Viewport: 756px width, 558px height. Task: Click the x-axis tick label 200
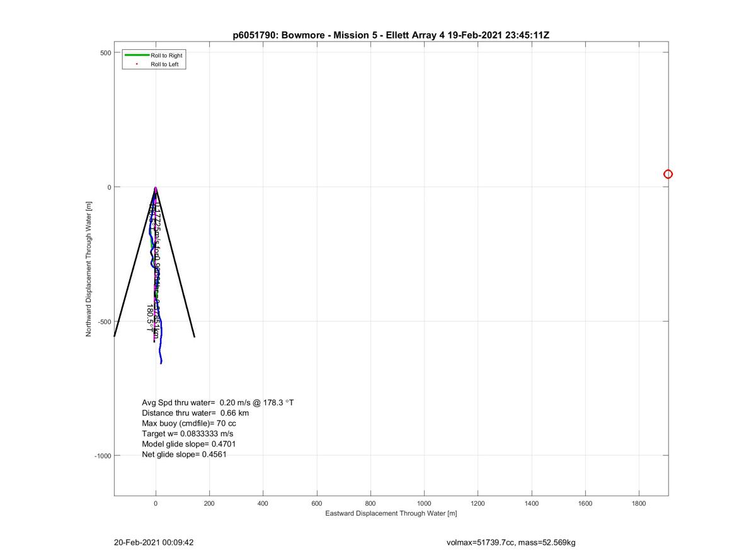point(209,504)
